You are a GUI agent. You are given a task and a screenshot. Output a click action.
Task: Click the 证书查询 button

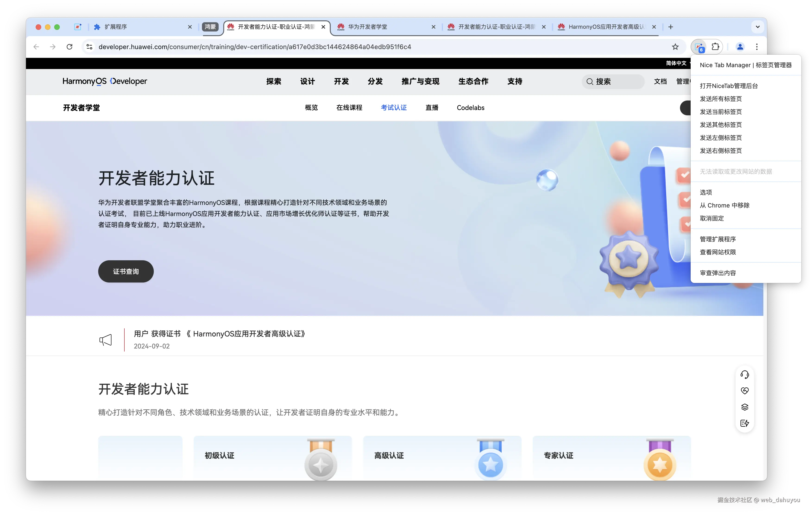[x=126, y=271]
